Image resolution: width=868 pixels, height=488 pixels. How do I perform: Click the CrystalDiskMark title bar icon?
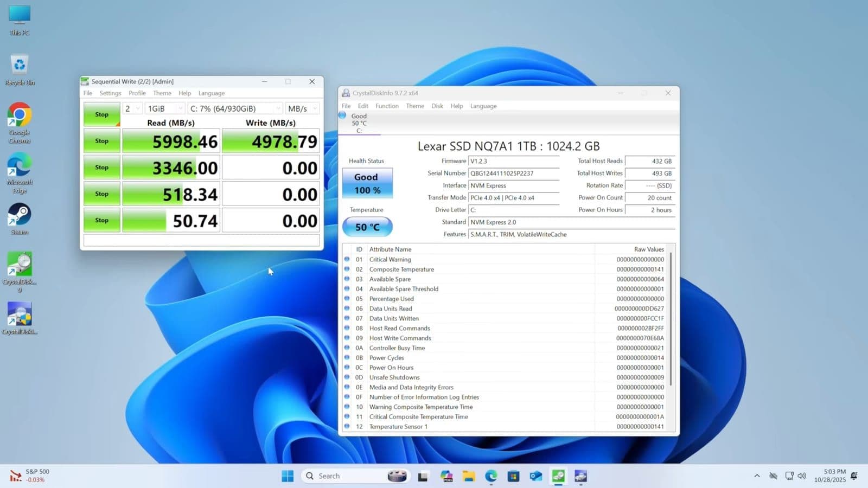coord(85,81)
